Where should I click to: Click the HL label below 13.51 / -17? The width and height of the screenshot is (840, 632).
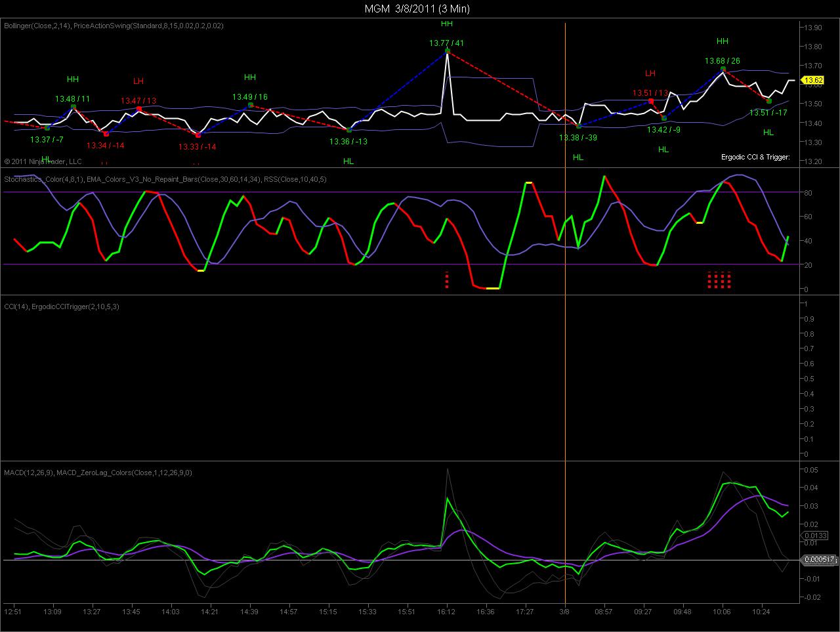pos(768,133)
